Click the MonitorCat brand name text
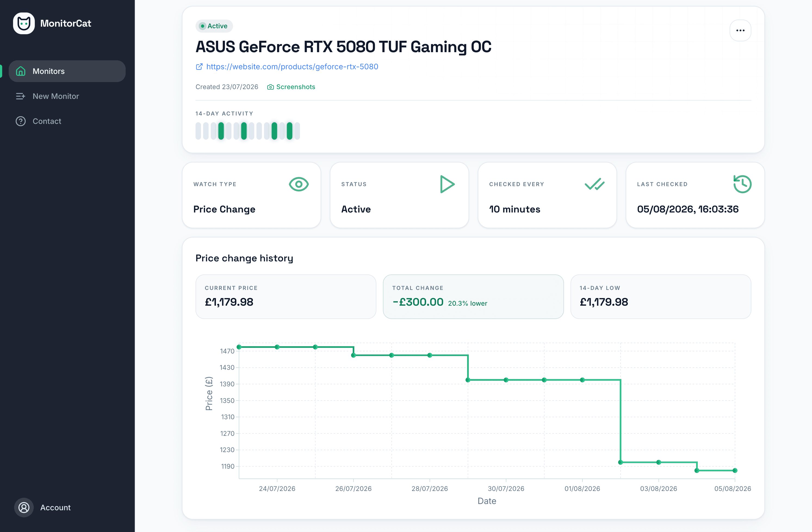 66,23
